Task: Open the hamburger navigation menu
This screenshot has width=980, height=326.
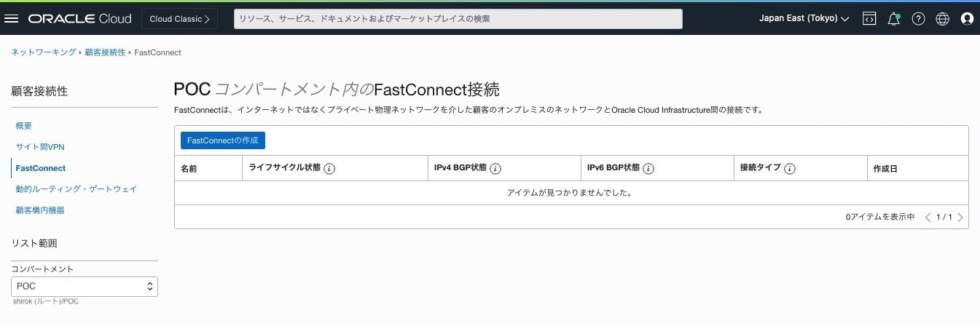Action: click(11, 19)
